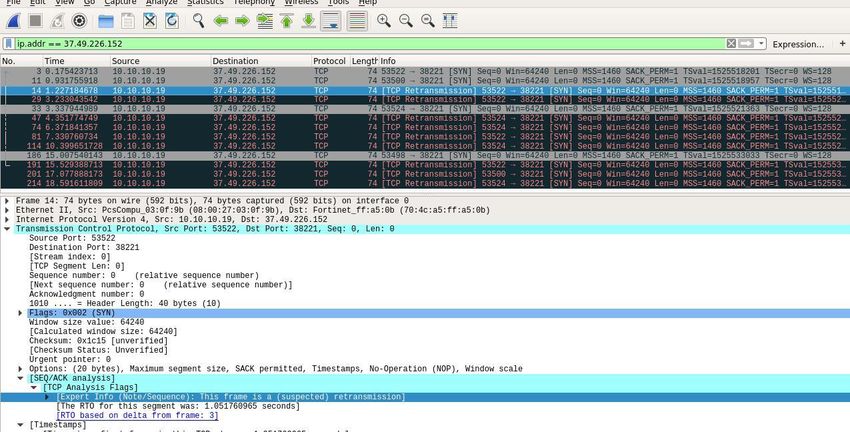Collapse the [TCP Analysis Flags] node
Image resolution: width=850 pixels, height=432 pixels.
pyautogui.click(x=34, y=388)
